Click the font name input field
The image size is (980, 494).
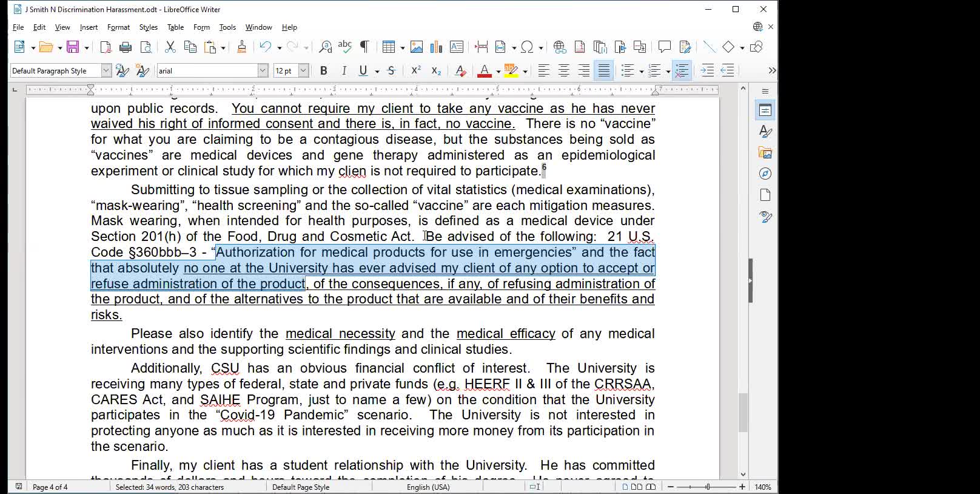[x=207, y=71]
